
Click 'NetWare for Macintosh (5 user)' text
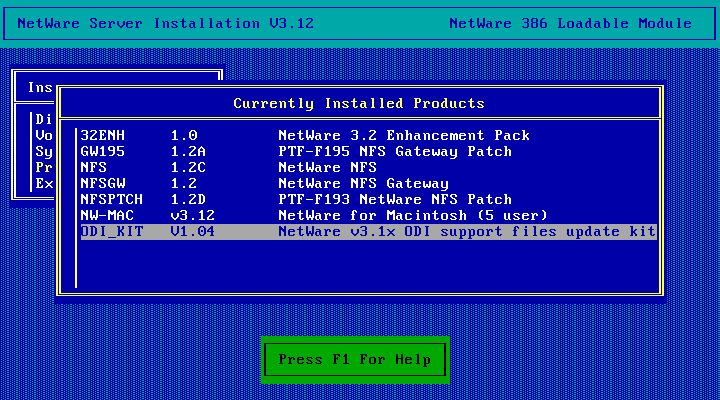413,216
